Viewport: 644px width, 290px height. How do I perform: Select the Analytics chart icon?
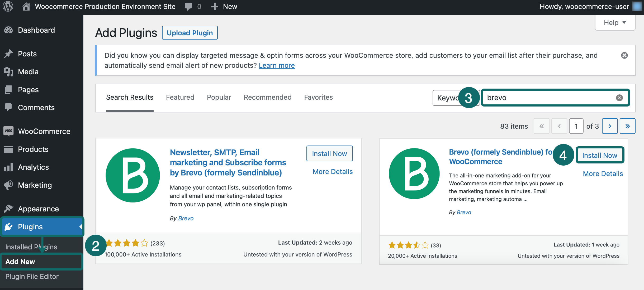coord(8,167)
